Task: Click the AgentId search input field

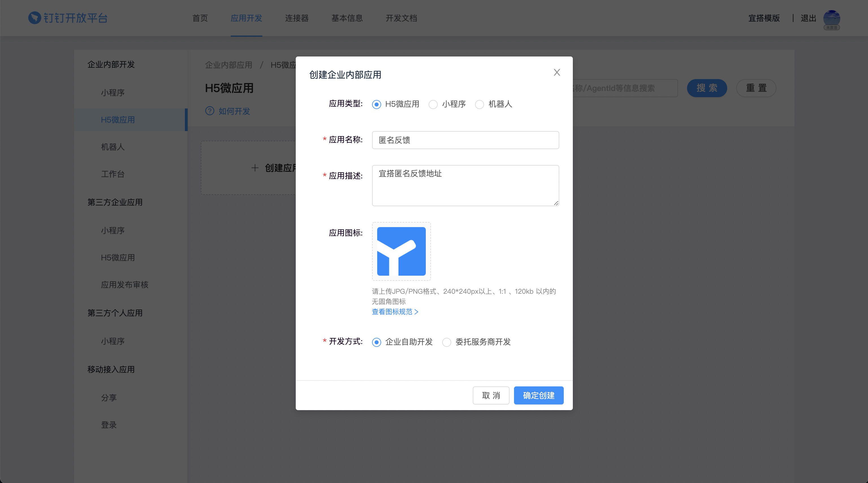Action: point(625,88)
